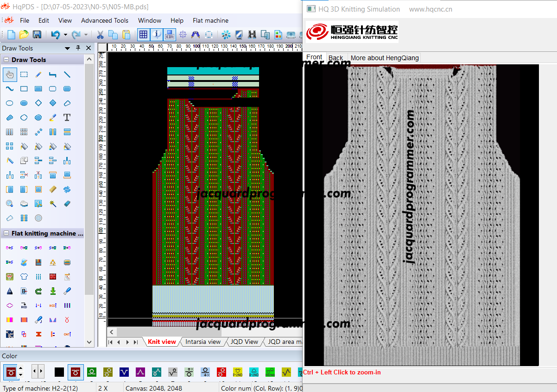The image size is (557, 392).
Task: Open the Undo history dropdown arrow
Action: pyautogui.click(x=65, y=35)
